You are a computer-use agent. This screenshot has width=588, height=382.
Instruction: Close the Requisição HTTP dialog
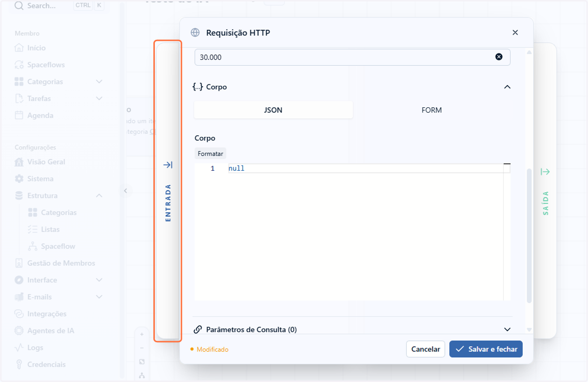(515, 32)
